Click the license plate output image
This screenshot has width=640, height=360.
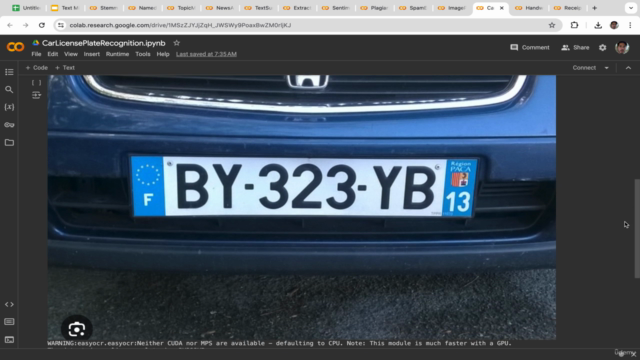pos(302,207)
